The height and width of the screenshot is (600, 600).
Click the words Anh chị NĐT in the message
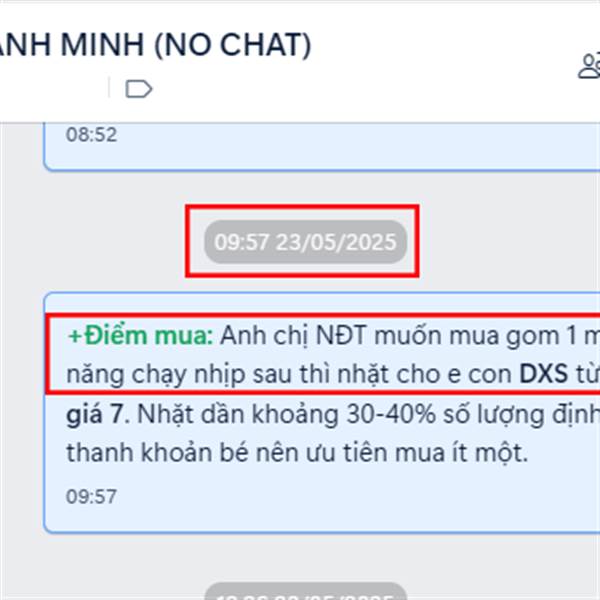(294, 336)
